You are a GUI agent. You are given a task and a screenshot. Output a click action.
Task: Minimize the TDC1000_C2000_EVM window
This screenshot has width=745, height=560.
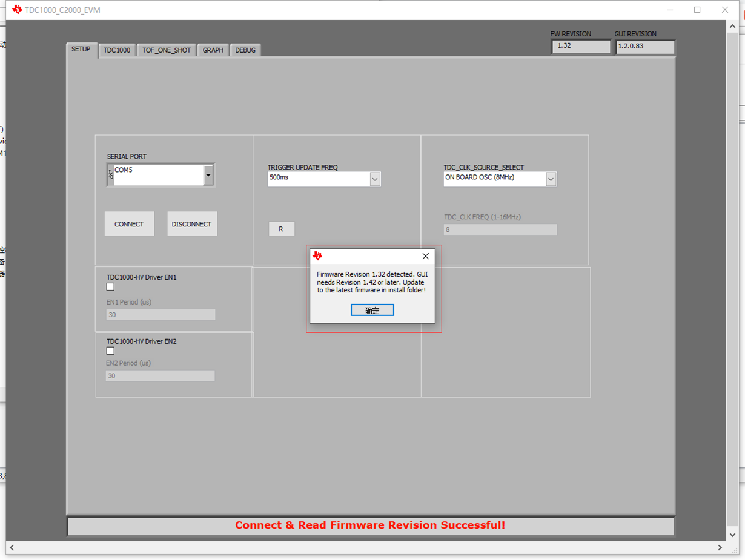[x=670, y=10]
